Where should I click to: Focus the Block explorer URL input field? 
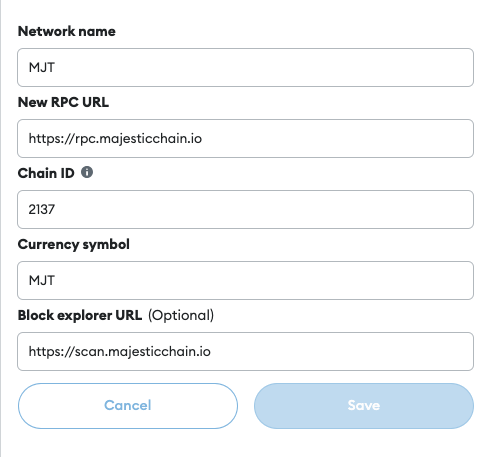(245, 351)
